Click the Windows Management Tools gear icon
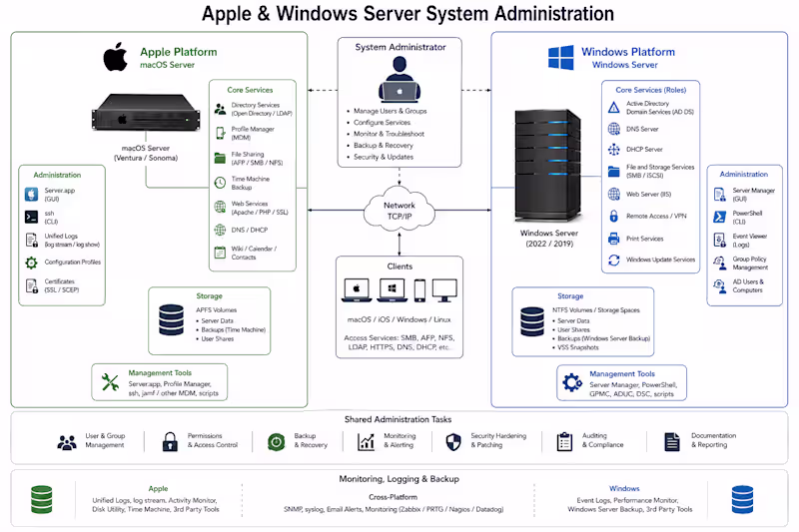Screen dimensions: 799x532 572,382
